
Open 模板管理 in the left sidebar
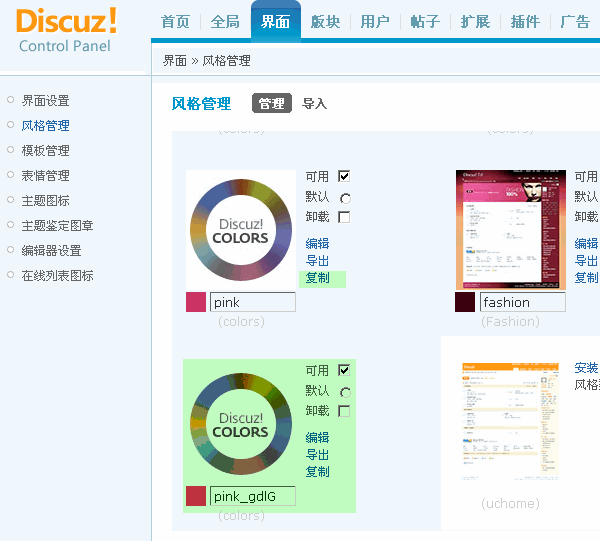[x=45, y=151]
